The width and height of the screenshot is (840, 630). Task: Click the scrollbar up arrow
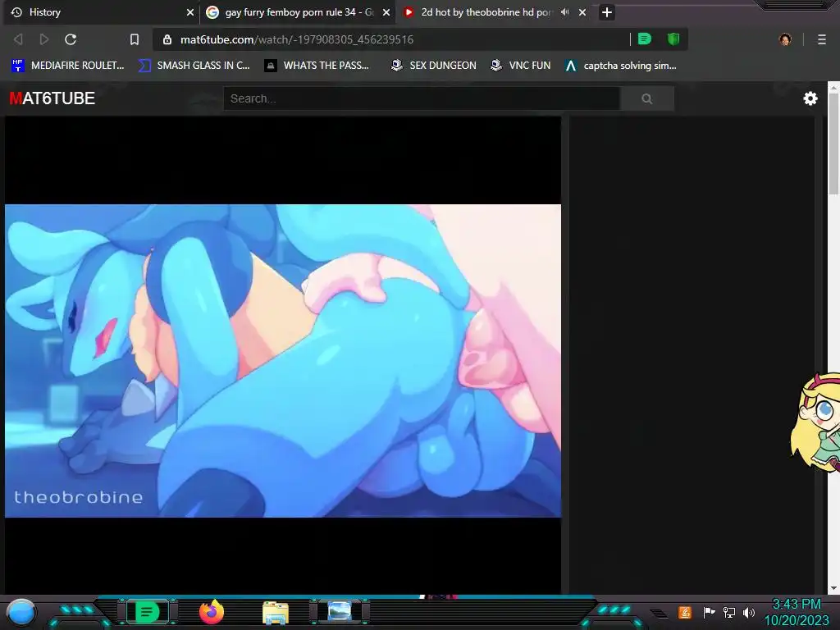pyautogui.click(x=834, y=87)
